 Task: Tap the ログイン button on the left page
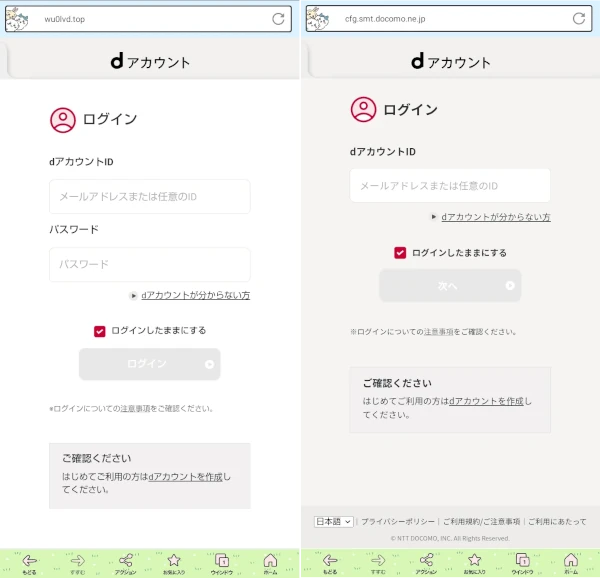coord(150,364)
